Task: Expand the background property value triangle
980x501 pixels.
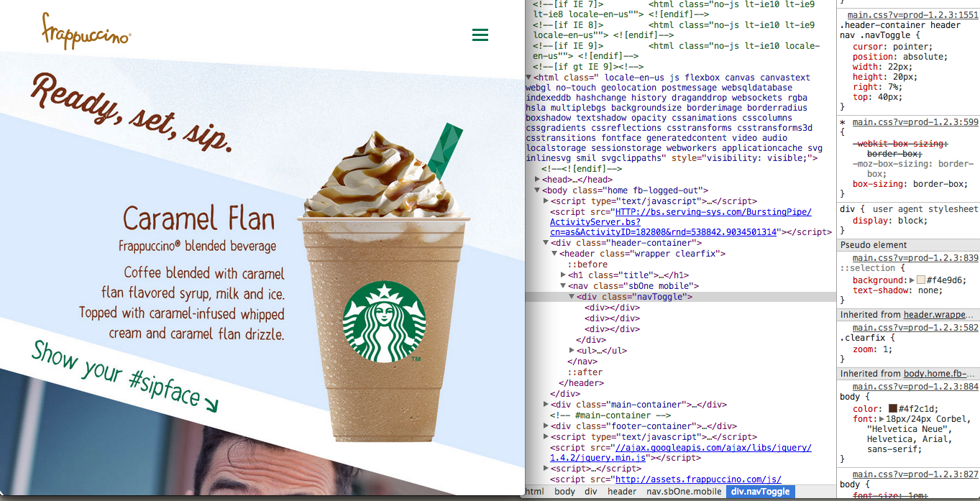Action: 912,280
